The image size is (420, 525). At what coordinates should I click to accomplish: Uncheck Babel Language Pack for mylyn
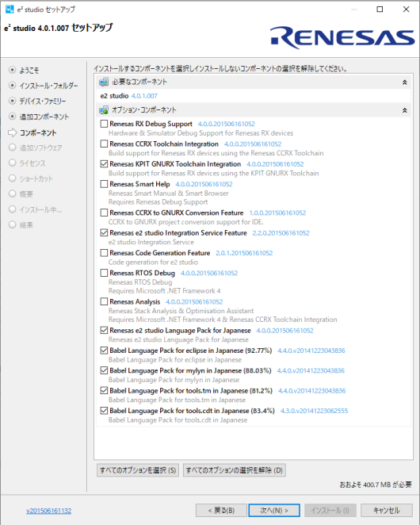[x=104, y=370]
